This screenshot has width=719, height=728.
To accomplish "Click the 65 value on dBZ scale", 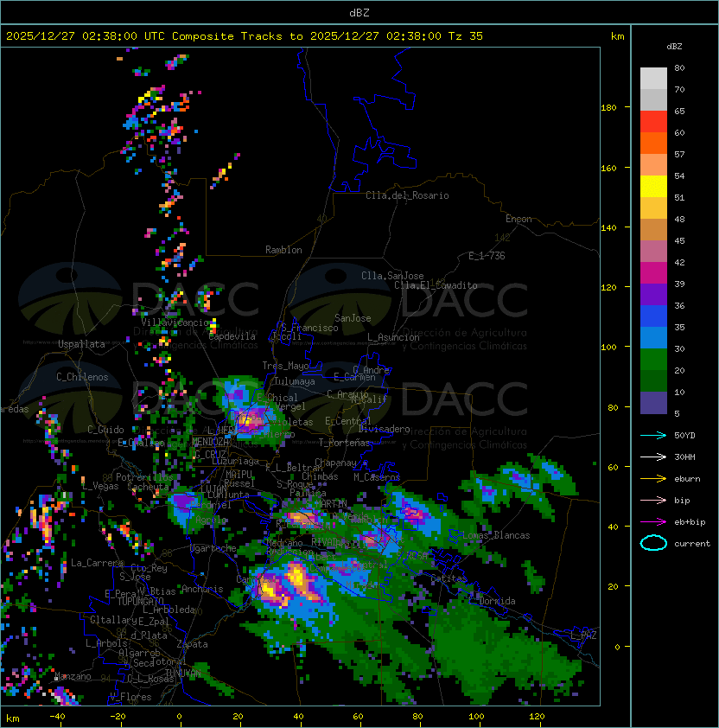I will [x=679, y=111].
